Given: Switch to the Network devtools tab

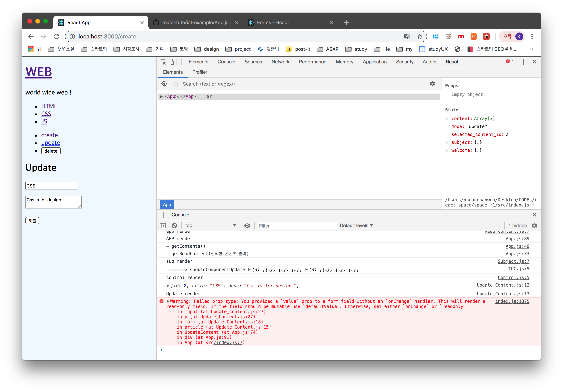Looking at the screenshot, I should 280,62.
